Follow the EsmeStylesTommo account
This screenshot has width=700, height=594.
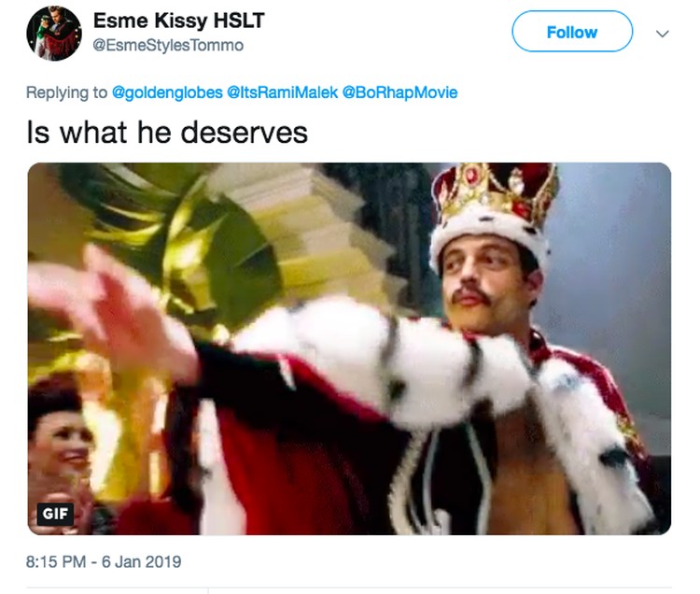[572, 32]
